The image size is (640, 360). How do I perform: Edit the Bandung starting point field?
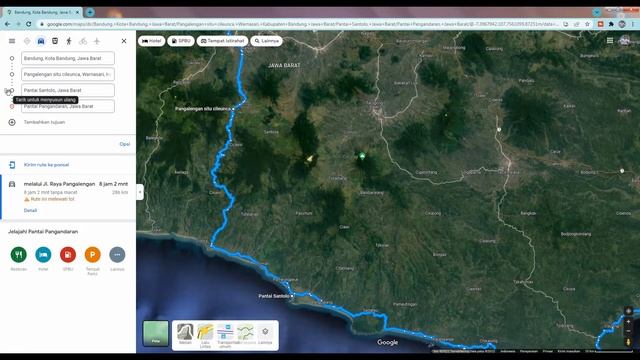pos(68,58)
